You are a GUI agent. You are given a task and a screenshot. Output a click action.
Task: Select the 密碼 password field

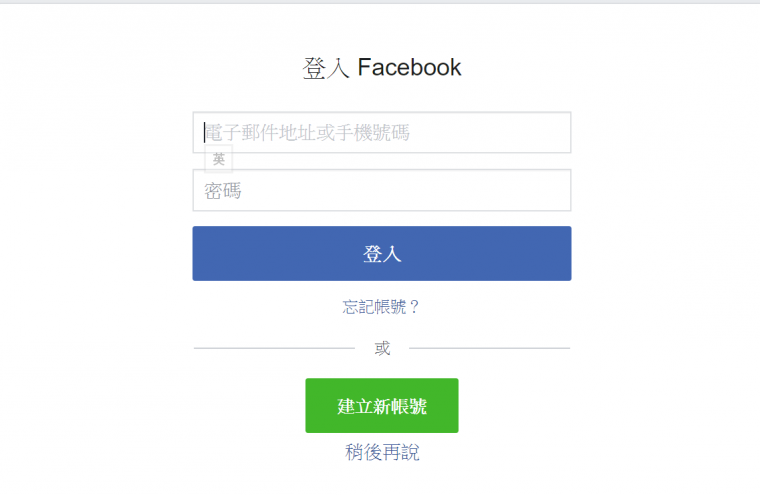tap(382, 190)
